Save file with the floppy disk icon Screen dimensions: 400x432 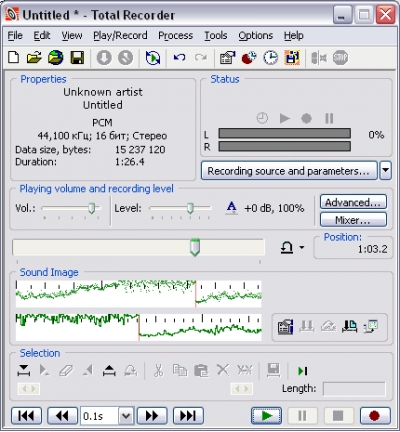pyautogui.click(x=77, y=58)
